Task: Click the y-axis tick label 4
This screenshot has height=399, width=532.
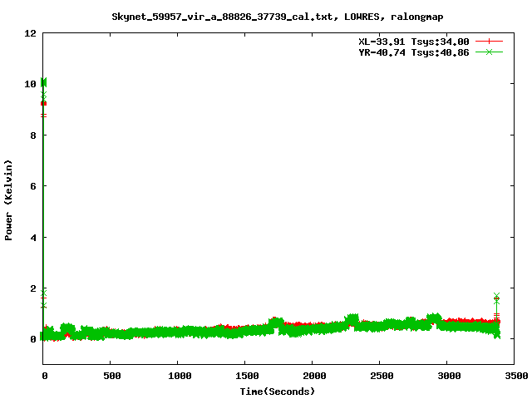Action: coord(33,238)
